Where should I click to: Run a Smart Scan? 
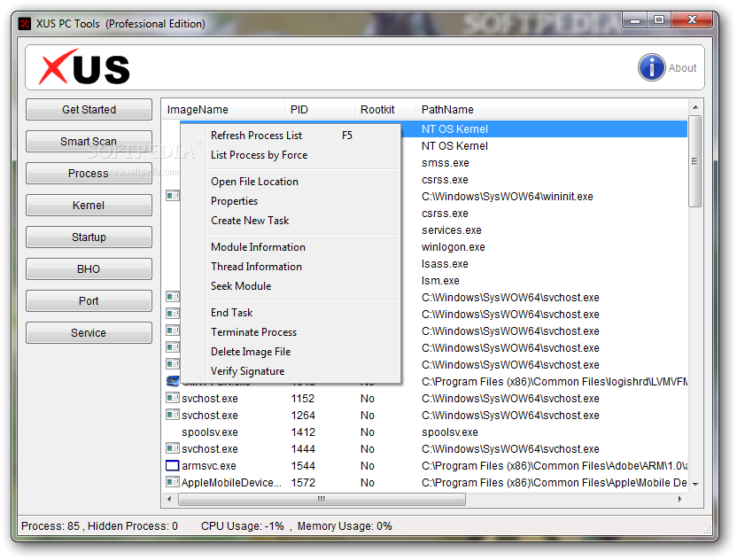tap(89, 142)
